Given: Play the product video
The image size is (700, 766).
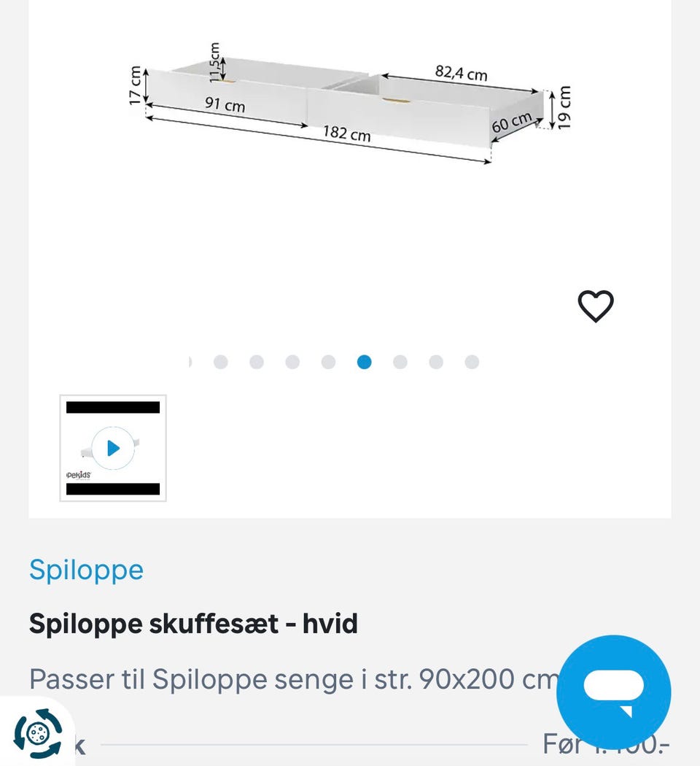Looking at the screenshot, I should [x=113, y=448].
